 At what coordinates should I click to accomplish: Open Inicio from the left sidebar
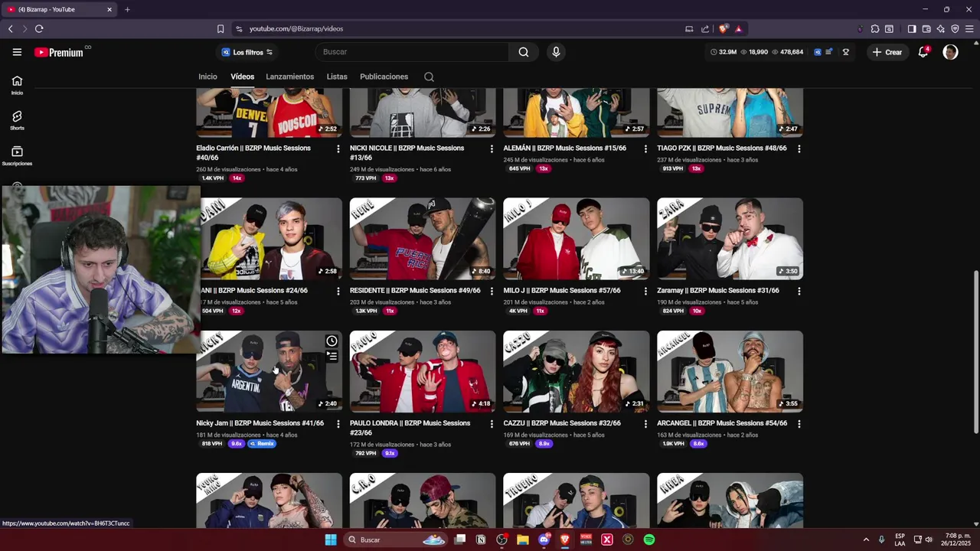17,85
